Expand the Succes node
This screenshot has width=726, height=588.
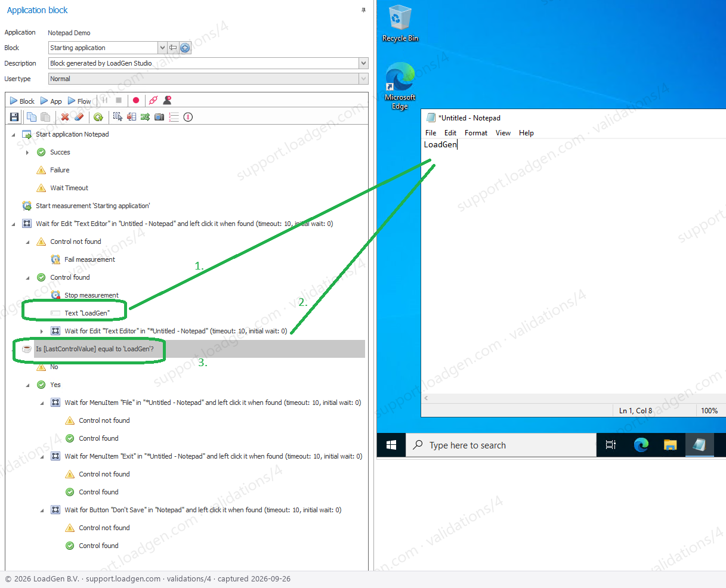[x=27, y=153]
